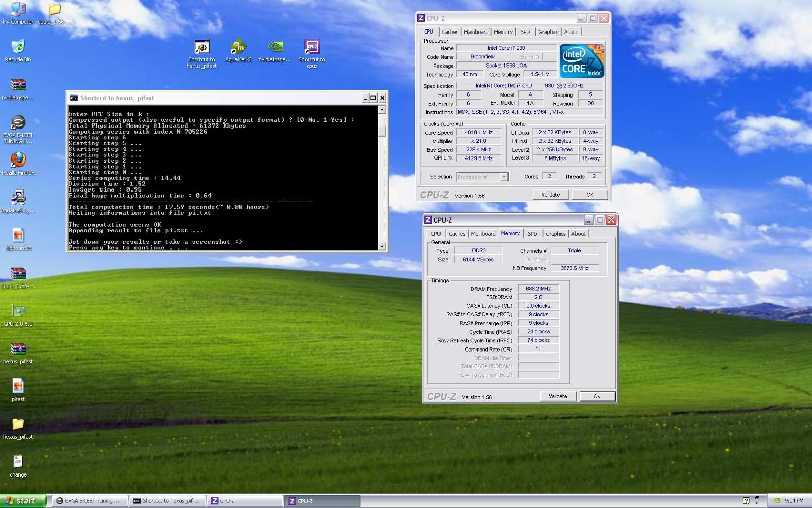Viewport: 812px width, 508px height.
Task: Click the help question mark tray icon
Action: coord(746,500)
